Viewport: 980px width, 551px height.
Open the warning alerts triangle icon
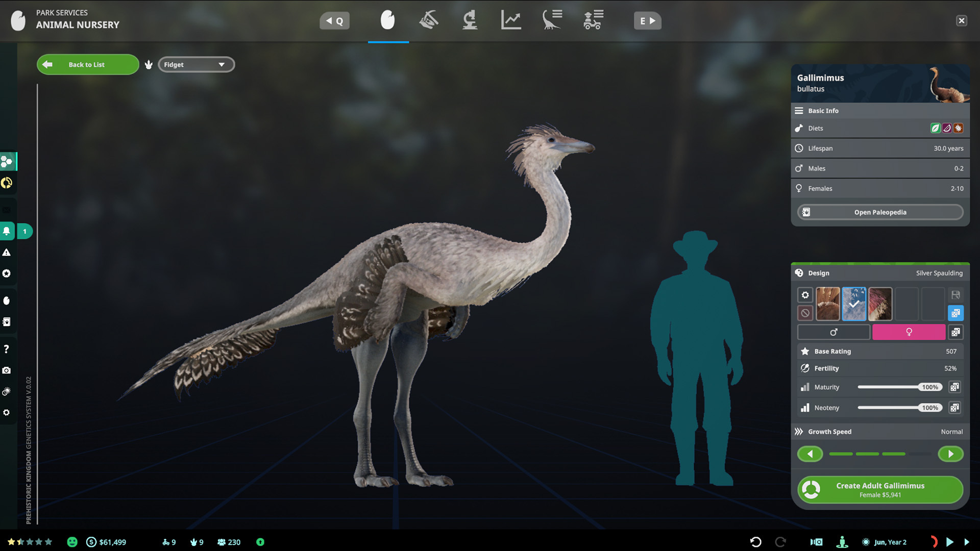(x=7, y=253)
